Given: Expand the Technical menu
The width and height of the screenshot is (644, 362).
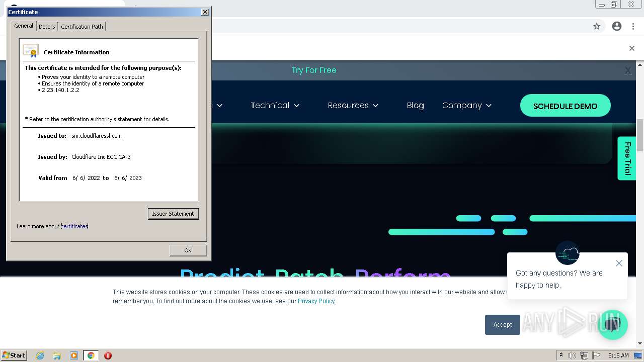Looking at the screenshot, I should [x=275, y=105].
